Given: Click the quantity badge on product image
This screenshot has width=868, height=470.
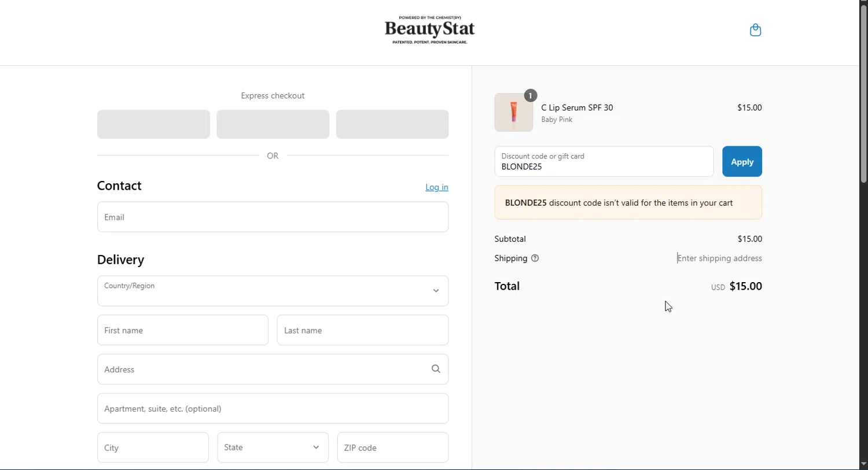Looking at the screenshot, I should pos(531,95).
